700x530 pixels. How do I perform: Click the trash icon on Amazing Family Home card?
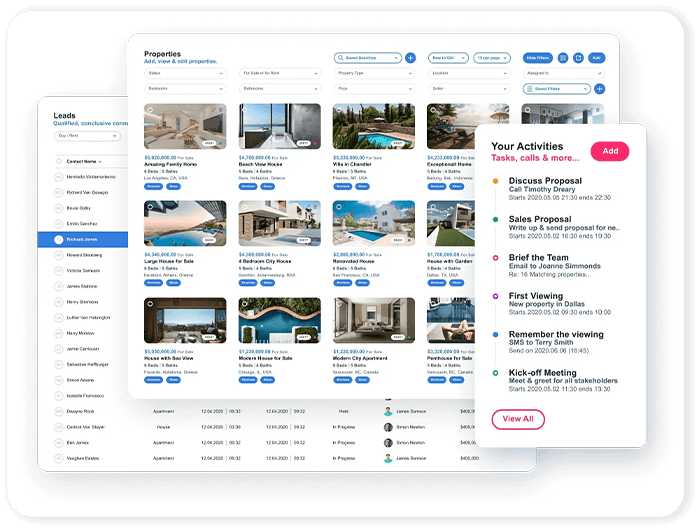(221, 110)
